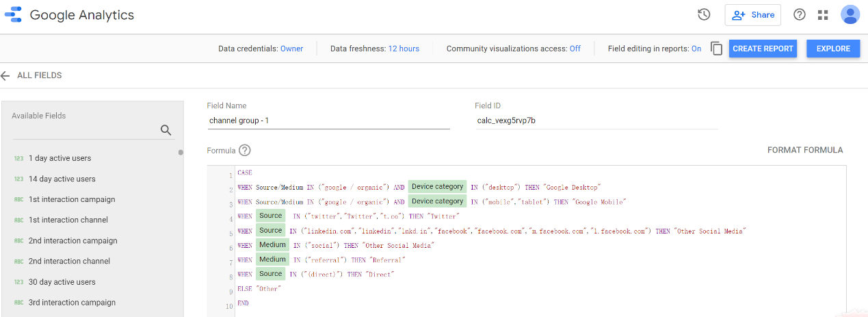Viewport: 868px width, 317px height.
Task: Open version history clock icon
Action: point(704,15)
